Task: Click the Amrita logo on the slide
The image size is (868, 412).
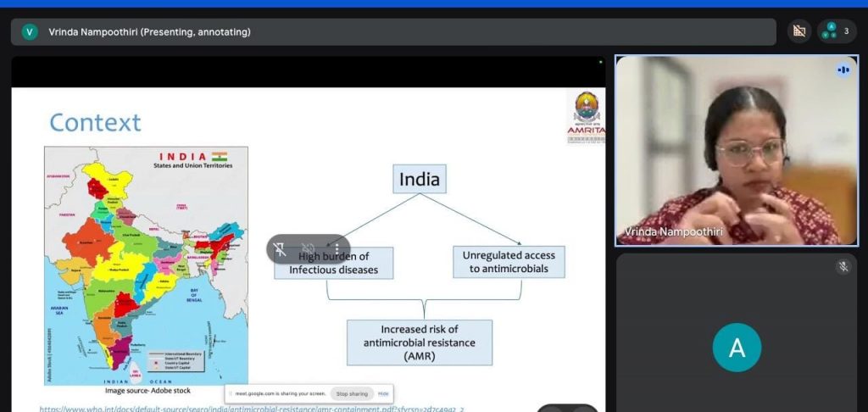Action: [586, 116]
